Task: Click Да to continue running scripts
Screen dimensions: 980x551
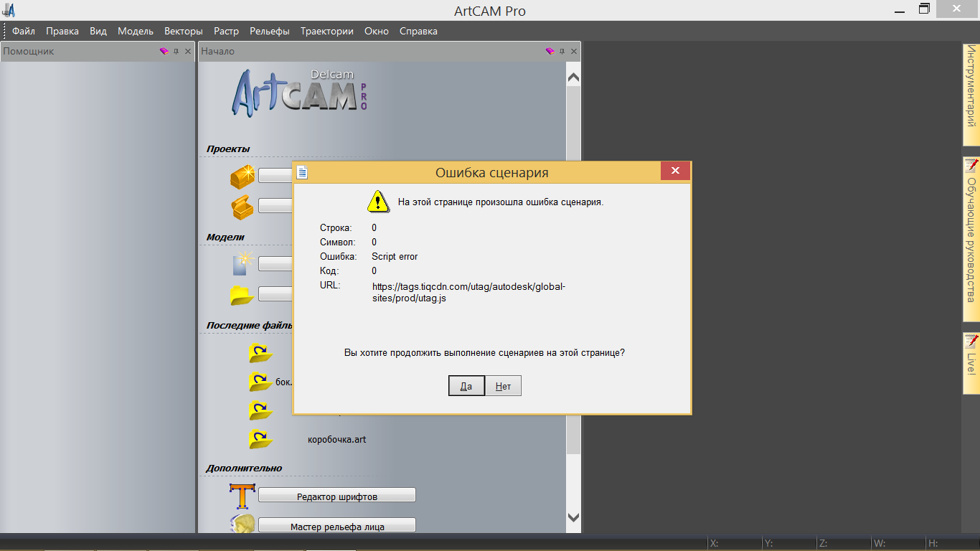Action: [466, 386]
